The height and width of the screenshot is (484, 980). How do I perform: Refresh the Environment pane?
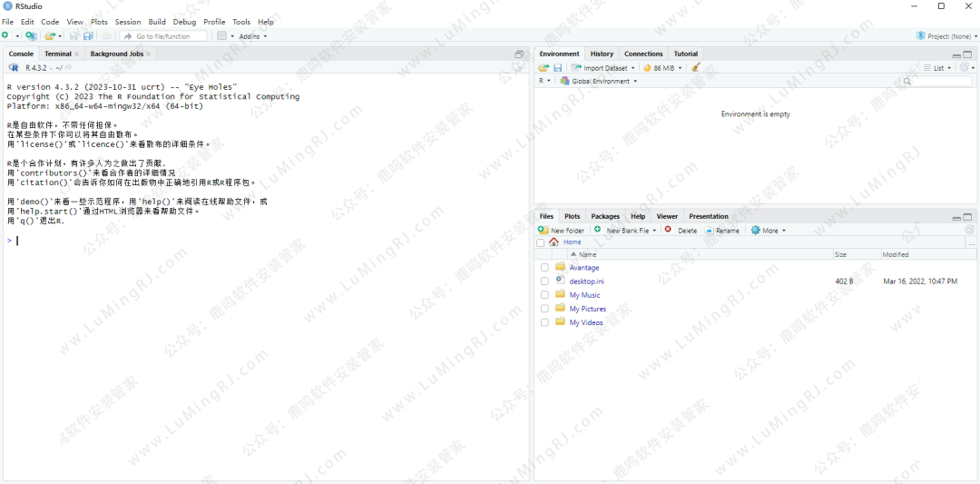click(x=965, y=67)
